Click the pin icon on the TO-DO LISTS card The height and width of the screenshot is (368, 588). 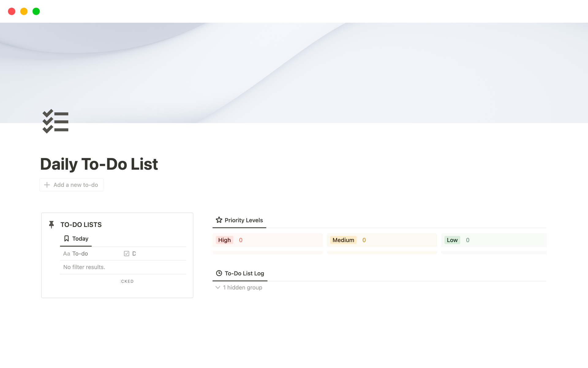(x=51, y=224)
